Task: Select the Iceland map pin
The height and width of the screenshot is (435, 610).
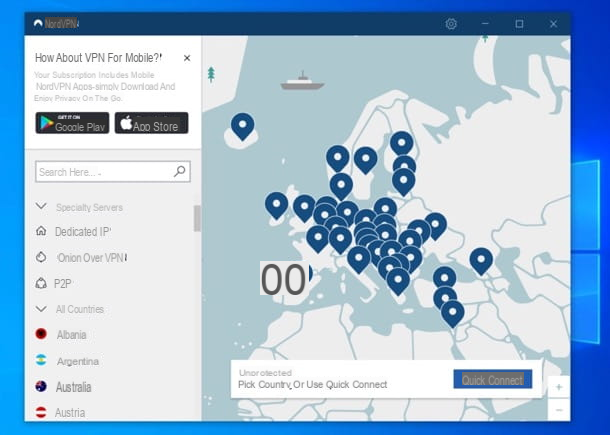Action: (242, 127)
